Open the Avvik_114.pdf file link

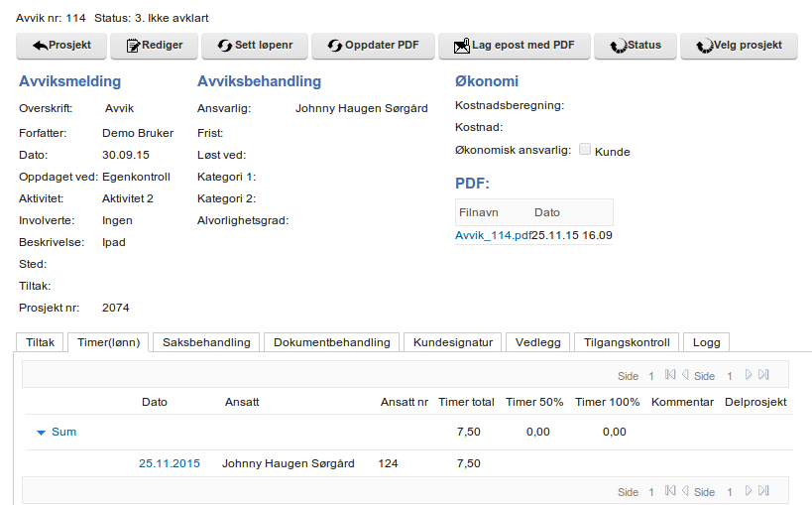click(492, 235)
